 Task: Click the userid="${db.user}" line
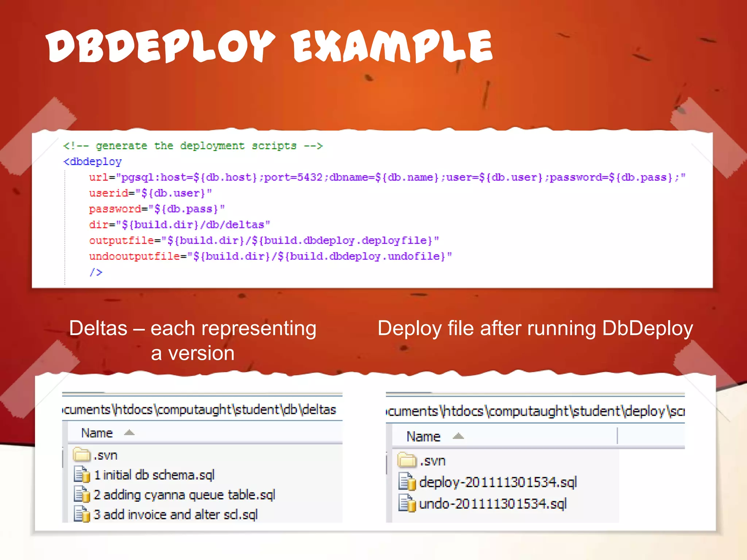150,193
